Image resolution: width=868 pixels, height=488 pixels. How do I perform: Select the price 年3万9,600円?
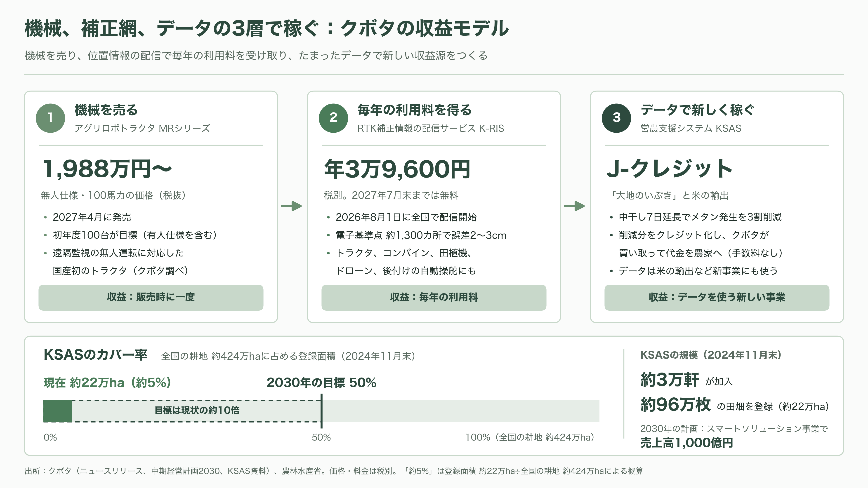397,169
